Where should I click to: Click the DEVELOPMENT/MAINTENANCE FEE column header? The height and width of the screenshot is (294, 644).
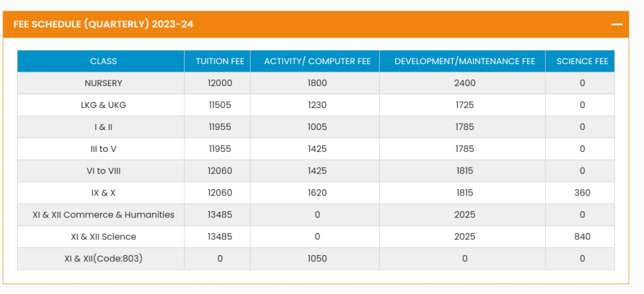pyautogui.click(x=465, y=61)
